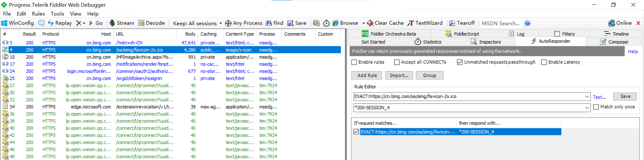Open the View menu
644x160 pixels.
click(x=75, y=14)
